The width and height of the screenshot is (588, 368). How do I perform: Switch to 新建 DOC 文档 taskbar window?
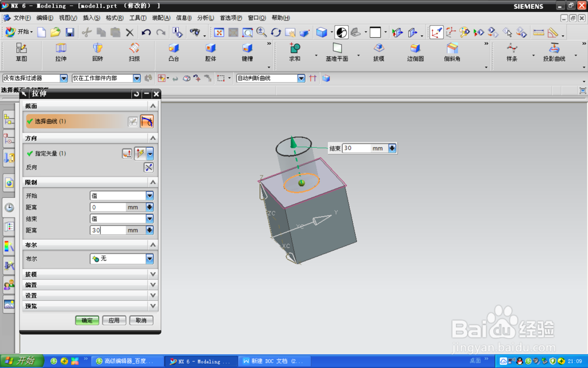pos(275,362)
